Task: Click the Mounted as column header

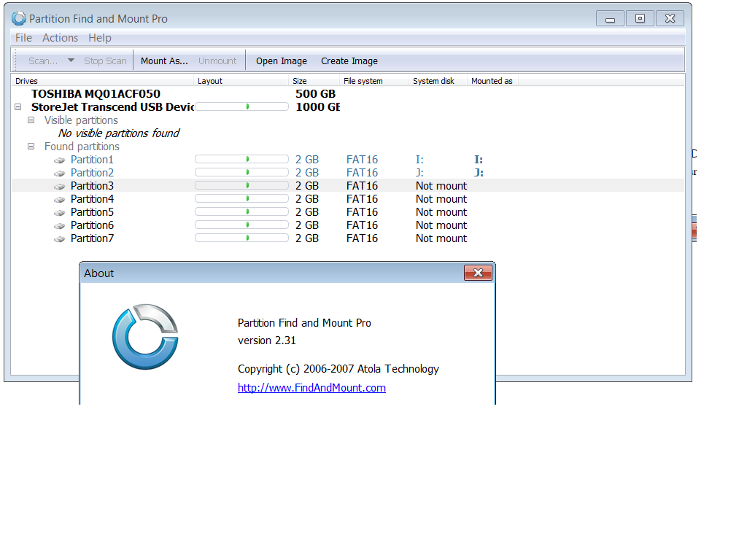Action: (492, 81)
